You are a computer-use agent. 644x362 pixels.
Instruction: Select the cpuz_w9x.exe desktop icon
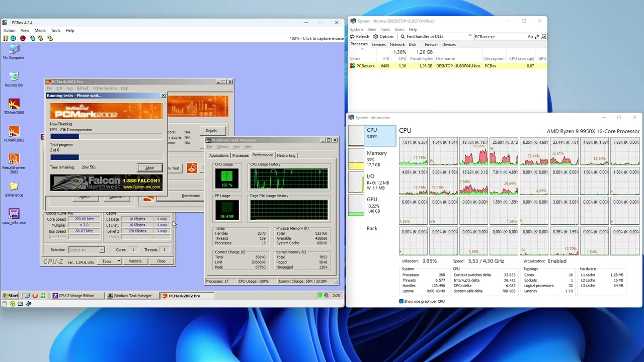[14, 217]
